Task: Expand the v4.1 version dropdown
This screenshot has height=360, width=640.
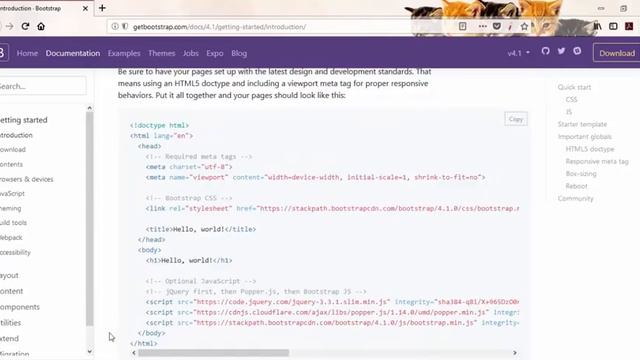Action: click(x=518, y=53)
